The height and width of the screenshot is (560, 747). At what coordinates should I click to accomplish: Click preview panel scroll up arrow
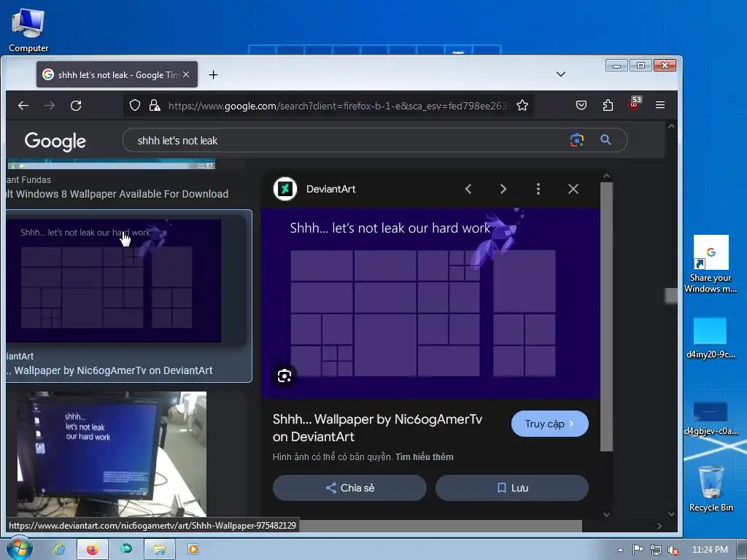click(606, 176)
